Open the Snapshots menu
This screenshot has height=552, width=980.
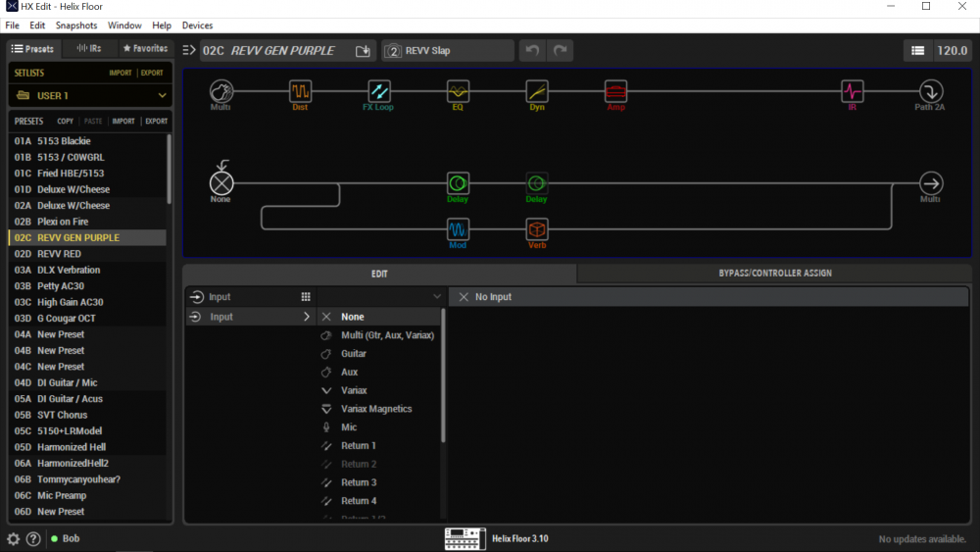click(x=76, y=25)
